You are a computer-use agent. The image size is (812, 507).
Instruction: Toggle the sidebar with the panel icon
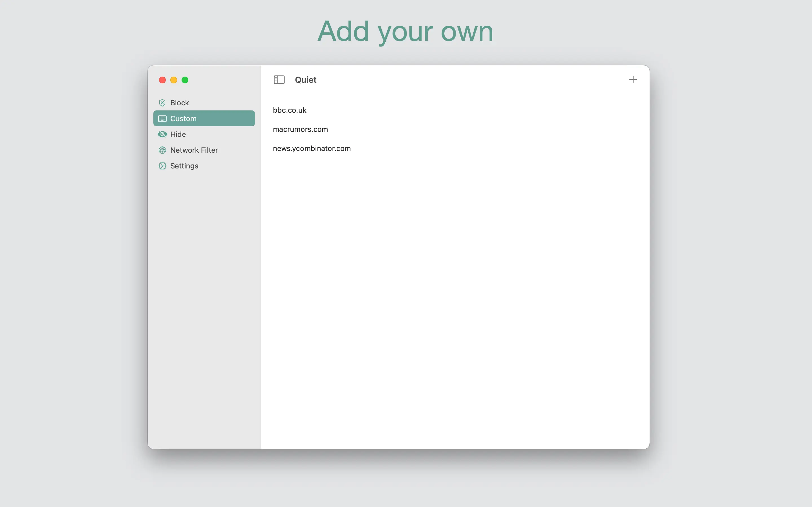[x=279, y=80]
